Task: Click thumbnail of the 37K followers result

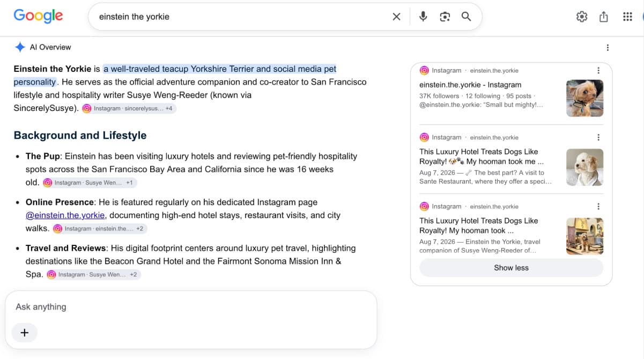Action: coord(584,98)
